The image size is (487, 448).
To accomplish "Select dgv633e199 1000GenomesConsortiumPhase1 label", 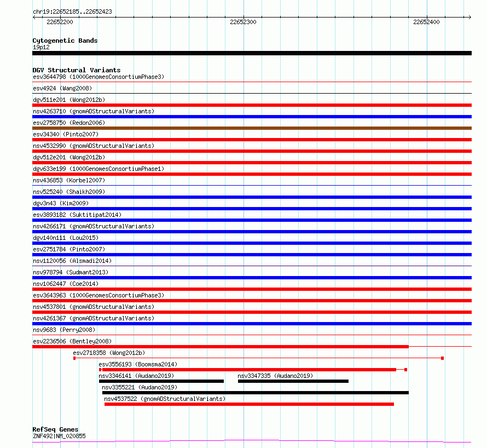I will pyautogui.click(x=98, y=169).
